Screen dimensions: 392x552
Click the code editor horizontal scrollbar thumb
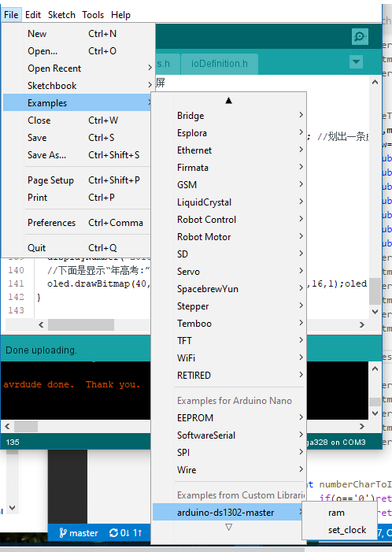click(81, 324)
